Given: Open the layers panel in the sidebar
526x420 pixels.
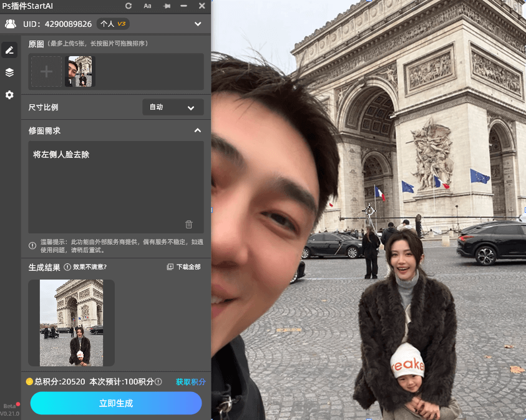Looking at the screenshot, I should pyautogui.click(x=9, y=72).
